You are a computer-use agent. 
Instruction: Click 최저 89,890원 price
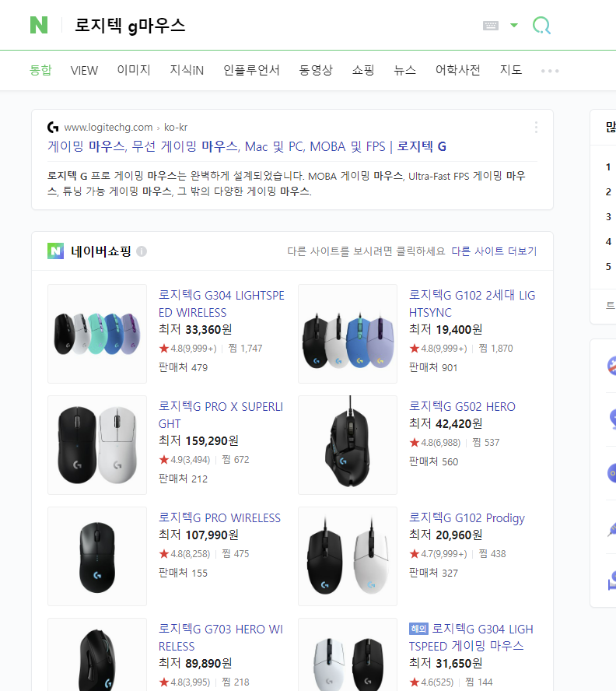(195, 663)
